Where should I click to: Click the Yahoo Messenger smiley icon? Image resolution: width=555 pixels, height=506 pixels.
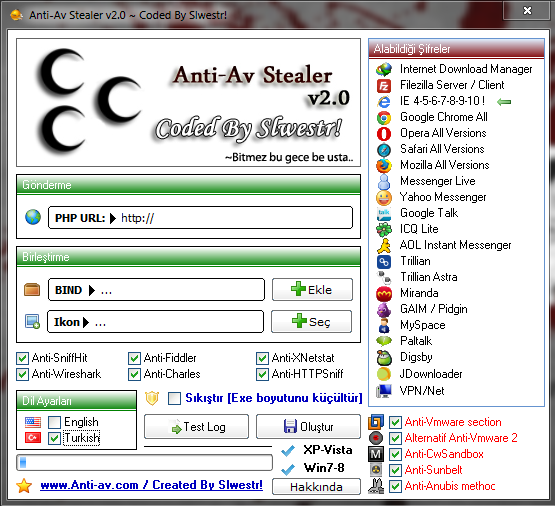[x=384, y=197]
